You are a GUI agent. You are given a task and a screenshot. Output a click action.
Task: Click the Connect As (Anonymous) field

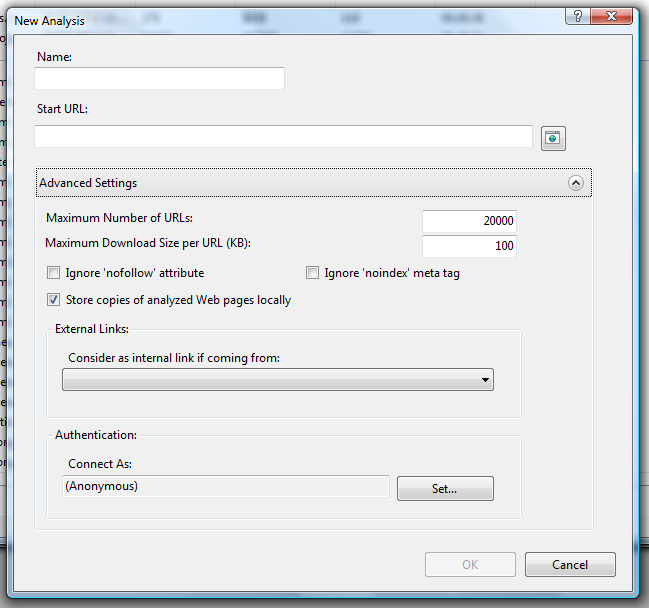(225, 487)
